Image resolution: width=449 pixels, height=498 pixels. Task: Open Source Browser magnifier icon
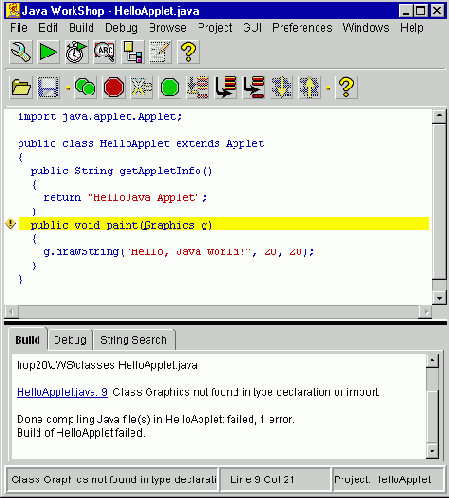click(x=104, y=52)
